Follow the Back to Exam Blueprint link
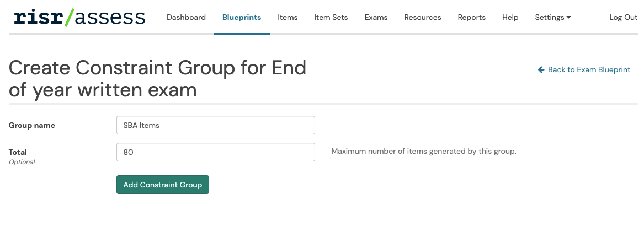 [589, 69]
